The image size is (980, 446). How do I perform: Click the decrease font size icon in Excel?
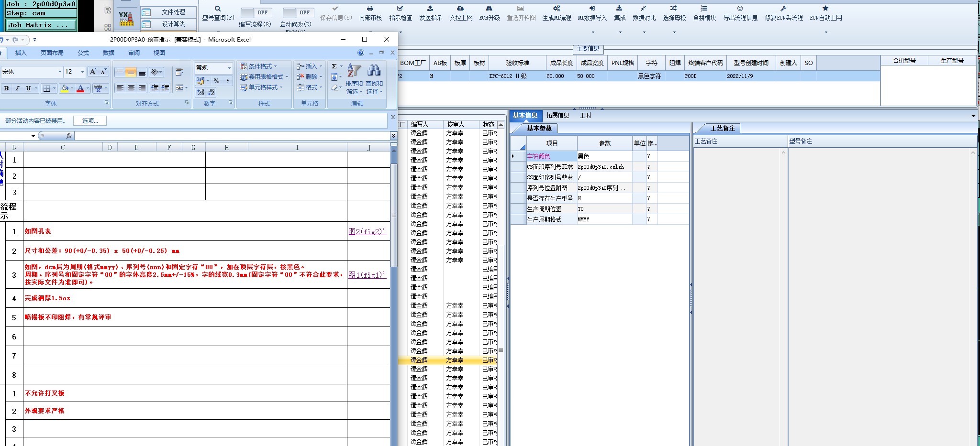coord(103,72)
